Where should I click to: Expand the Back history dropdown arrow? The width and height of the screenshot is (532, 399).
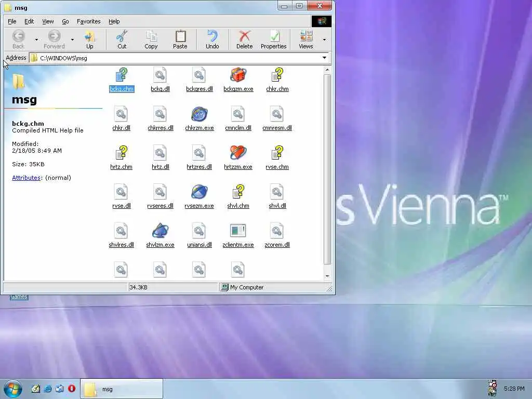36,39
